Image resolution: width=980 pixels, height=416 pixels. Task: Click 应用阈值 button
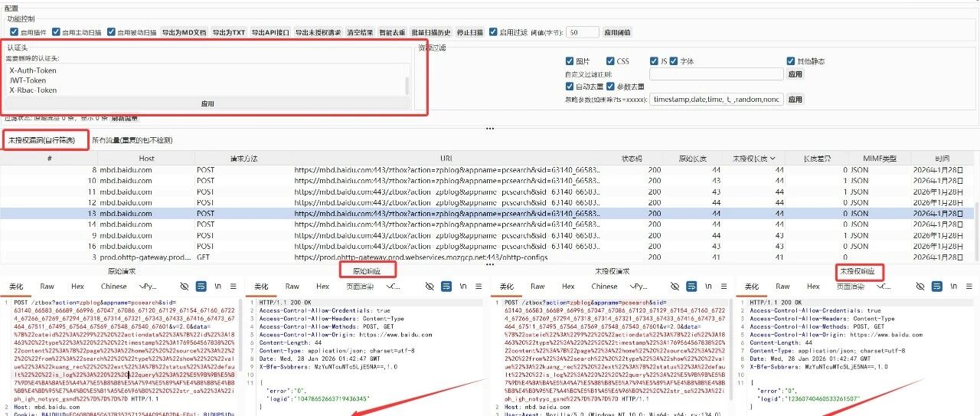(x=617, y=32)
